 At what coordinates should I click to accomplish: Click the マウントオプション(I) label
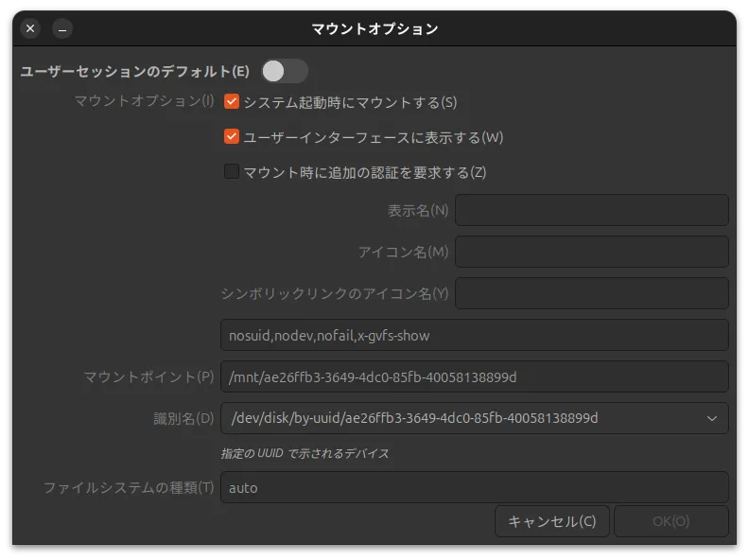144,101
